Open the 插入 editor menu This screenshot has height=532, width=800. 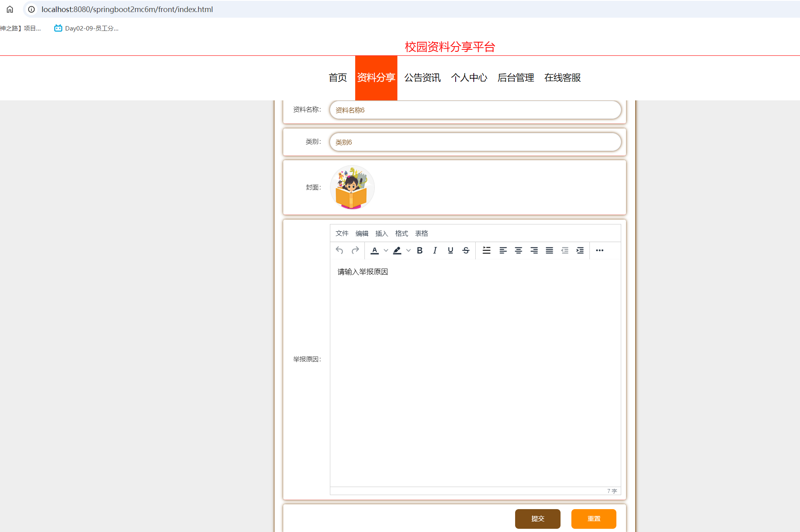pyautogui.click(x=381, y=234)
